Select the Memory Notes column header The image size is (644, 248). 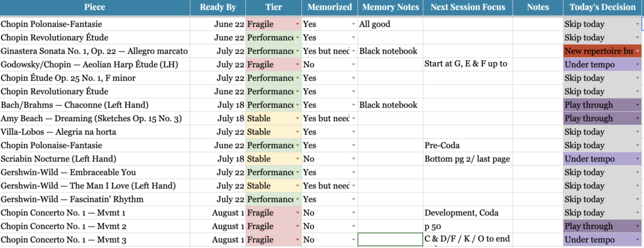pyautogui.click(x=391, y=8)
